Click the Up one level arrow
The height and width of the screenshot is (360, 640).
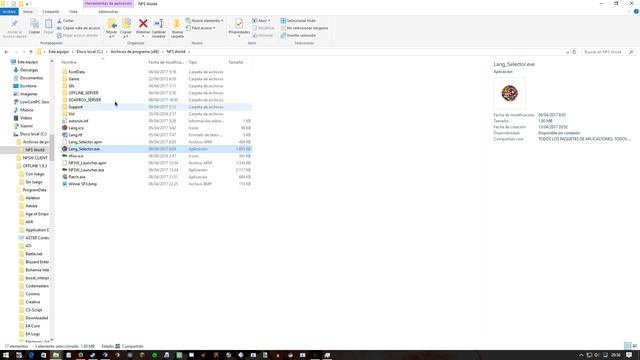31,52
